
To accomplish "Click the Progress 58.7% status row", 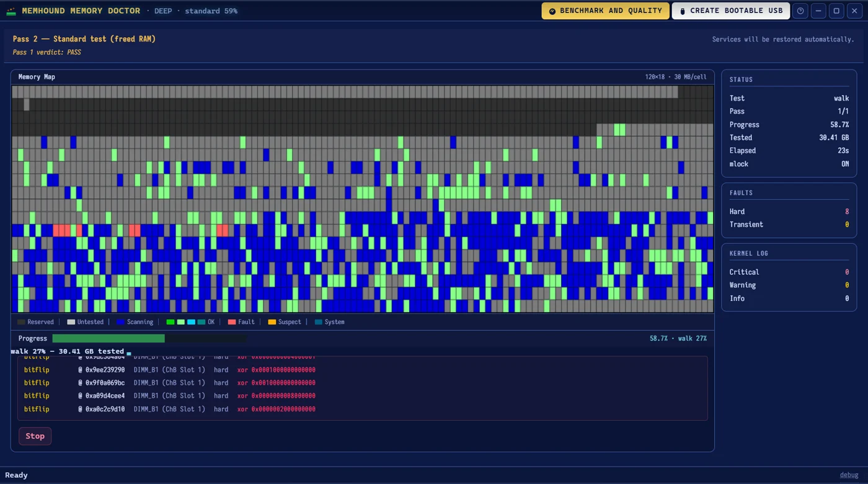I will point(789,125).
